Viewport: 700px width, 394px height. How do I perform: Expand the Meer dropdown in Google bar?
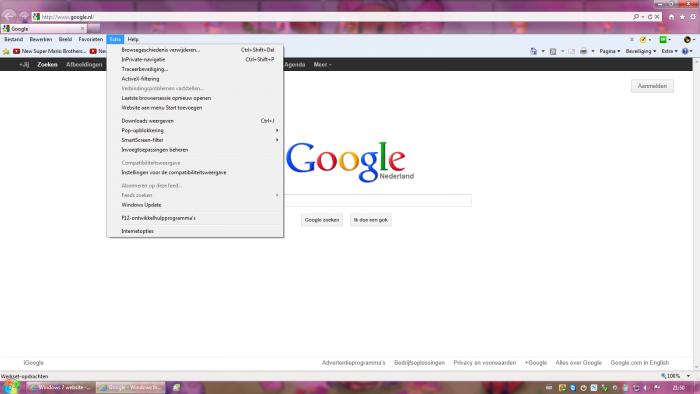click(322, 65)
